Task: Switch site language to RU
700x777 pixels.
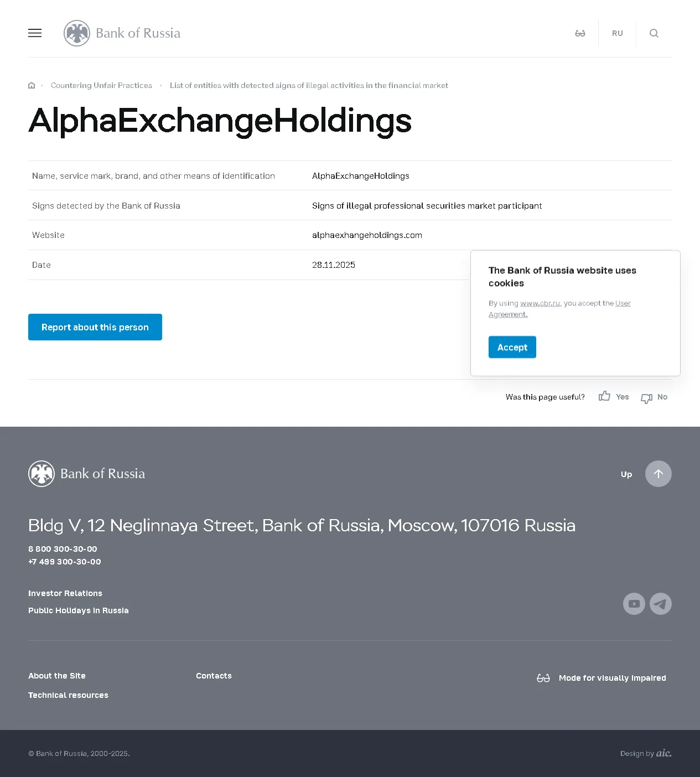Action: [x=617, y=33]
